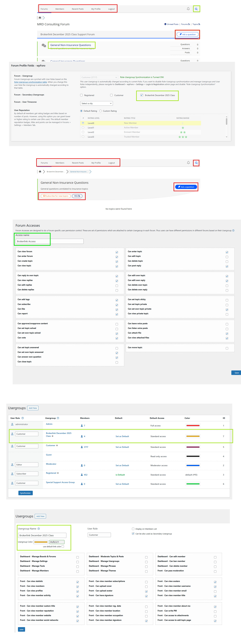Click Subscribe for new topics
The height and width of the screenshot is (644, 241).
[56, 196]
